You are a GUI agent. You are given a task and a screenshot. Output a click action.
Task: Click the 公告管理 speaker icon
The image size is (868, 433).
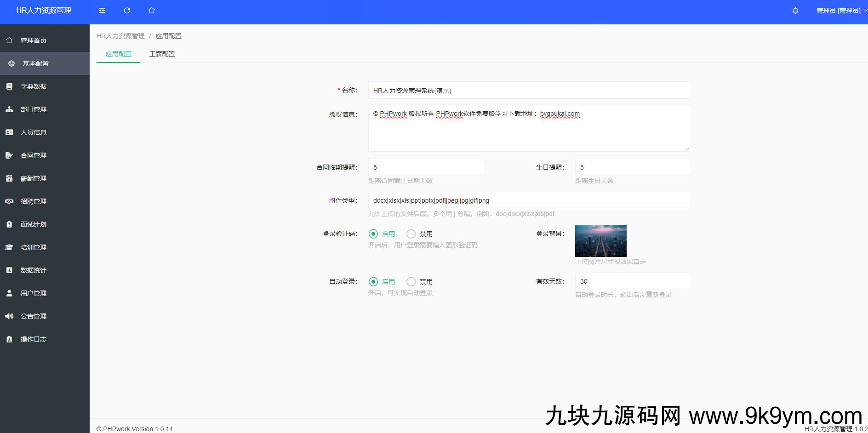click(9, 316)
